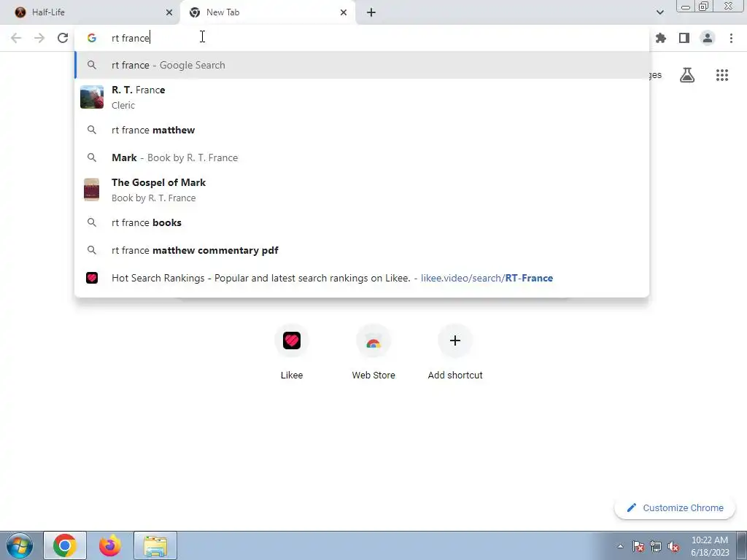Image resolution: width=747 pixels, height=560 pixels.
Task: Open the Likee shortcut tile
Action: click(292, 352)
